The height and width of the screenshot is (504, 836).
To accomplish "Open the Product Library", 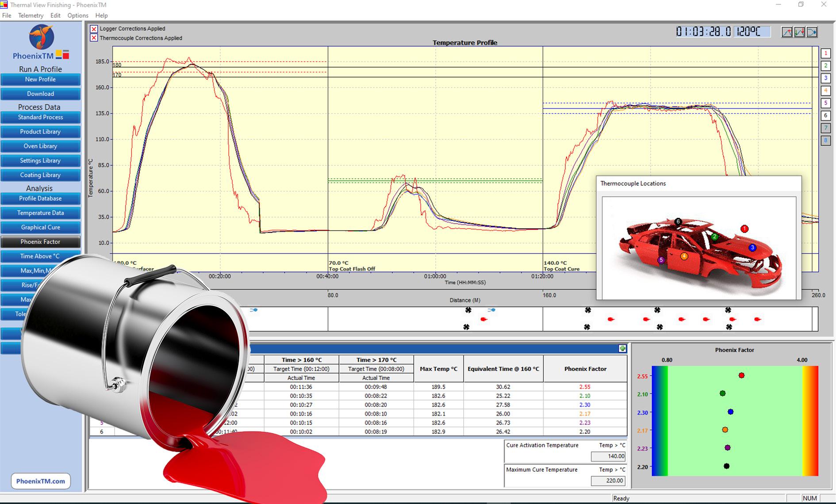I will (x=40, y=132).
